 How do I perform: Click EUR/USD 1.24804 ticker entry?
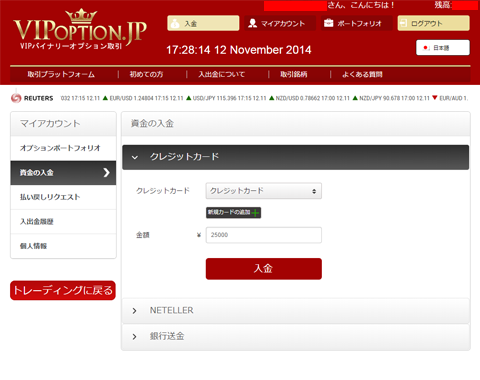(143, 98)
